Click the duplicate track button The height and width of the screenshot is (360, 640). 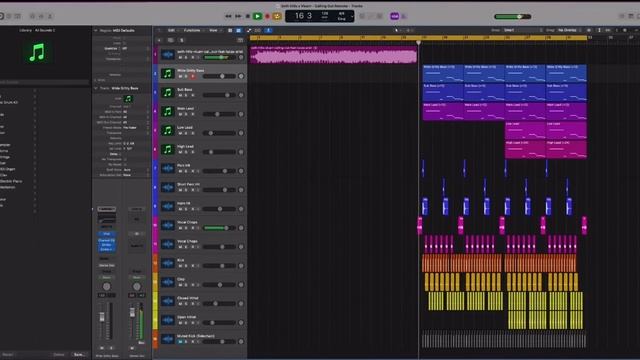tap(171, 40)
